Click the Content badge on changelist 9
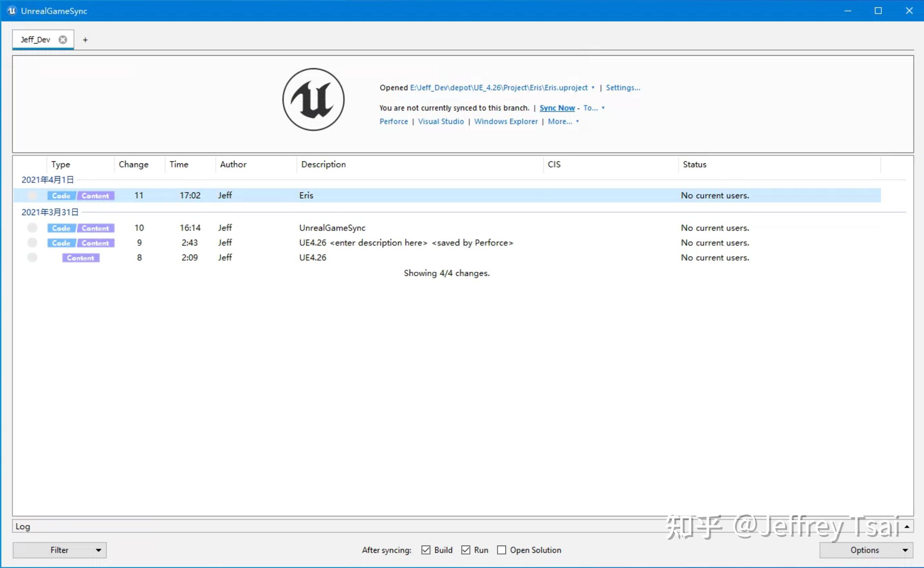 coord(95,242)
